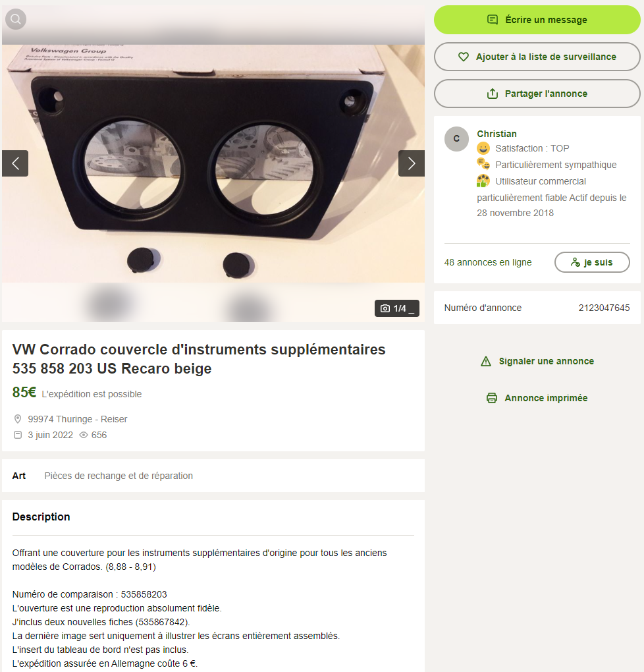644x672 pixels.
Task: Click the share icon beside Partager l'annonce
Action: [493, 94]
